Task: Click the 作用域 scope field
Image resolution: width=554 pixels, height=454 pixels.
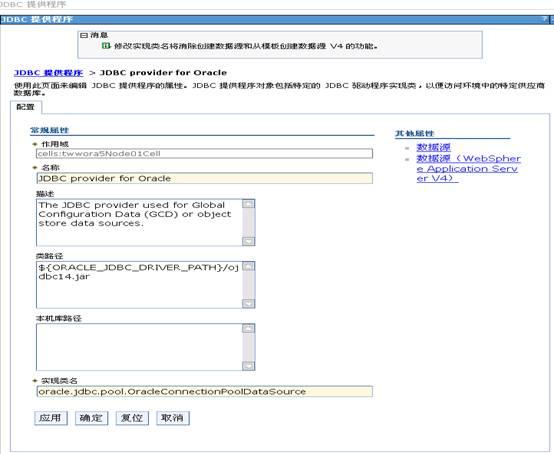Action: 204,154
